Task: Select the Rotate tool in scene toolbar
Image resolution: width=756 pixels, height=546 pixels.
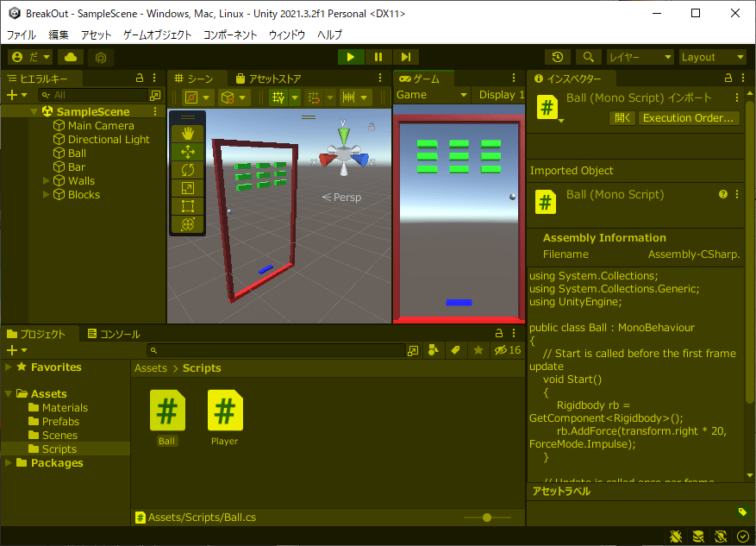Action: [188, 170]
